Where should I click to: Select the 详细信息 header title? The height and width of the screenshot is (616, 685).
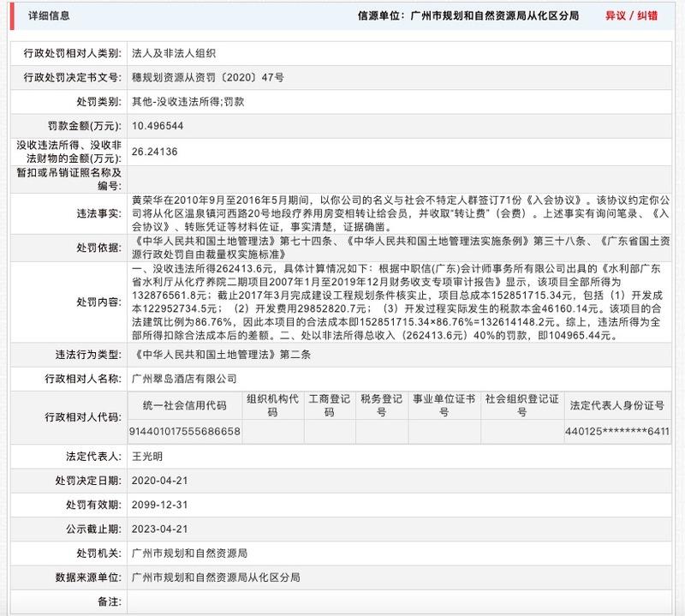pyautogui.click(x=49, y=15)
